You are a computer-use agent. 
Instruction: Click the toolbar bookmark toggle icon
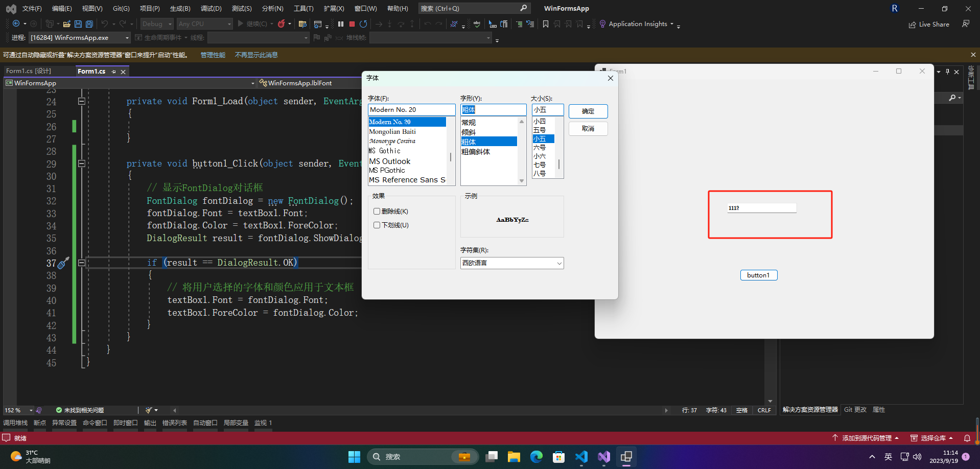pyautogui.click(x=546, y=24)
